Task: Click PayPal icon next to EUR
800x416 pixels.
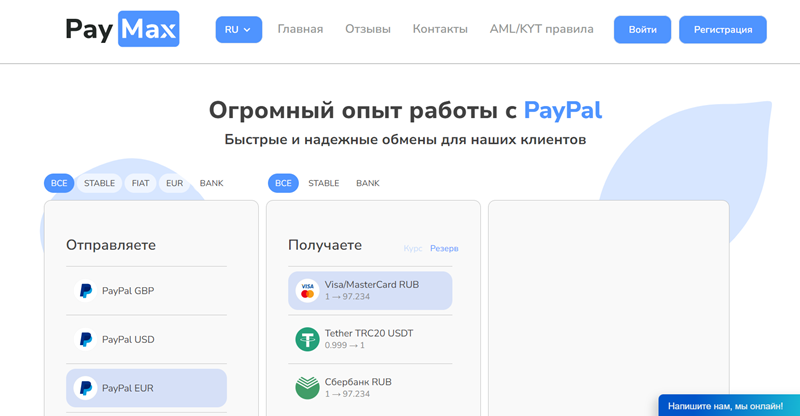Action: point(86,388)
